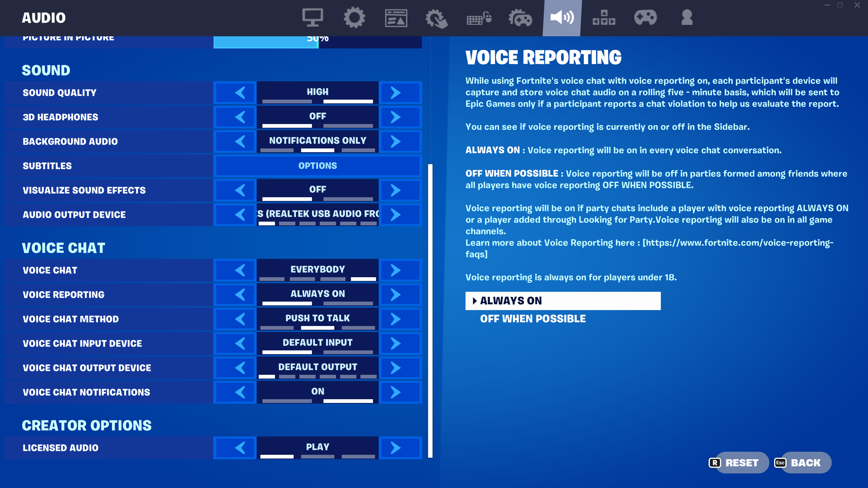Toggle Voice Chat Notifications On
The width and height of the screenshot is (868, 488).
tap(318, 391)
